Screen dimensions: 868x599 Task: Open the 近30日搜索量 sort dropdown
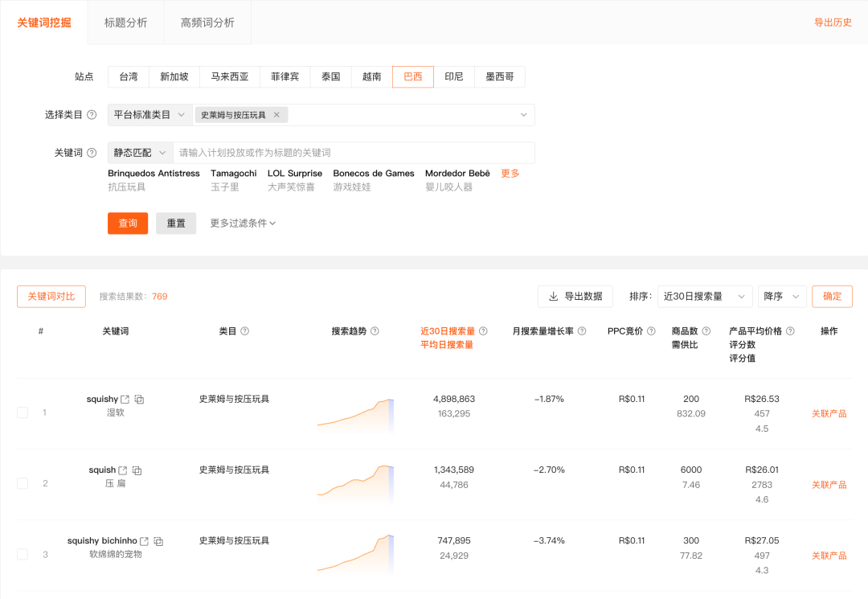pos(705,296)
